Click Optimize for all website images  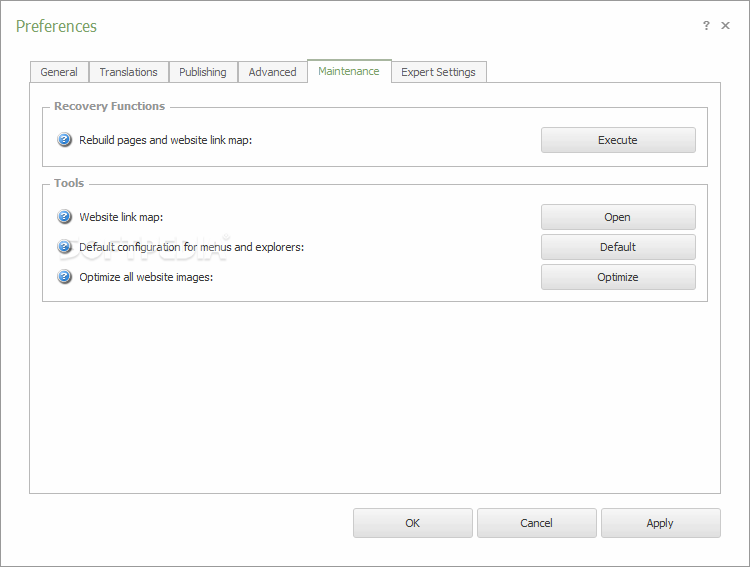click(x=618, y=277)
